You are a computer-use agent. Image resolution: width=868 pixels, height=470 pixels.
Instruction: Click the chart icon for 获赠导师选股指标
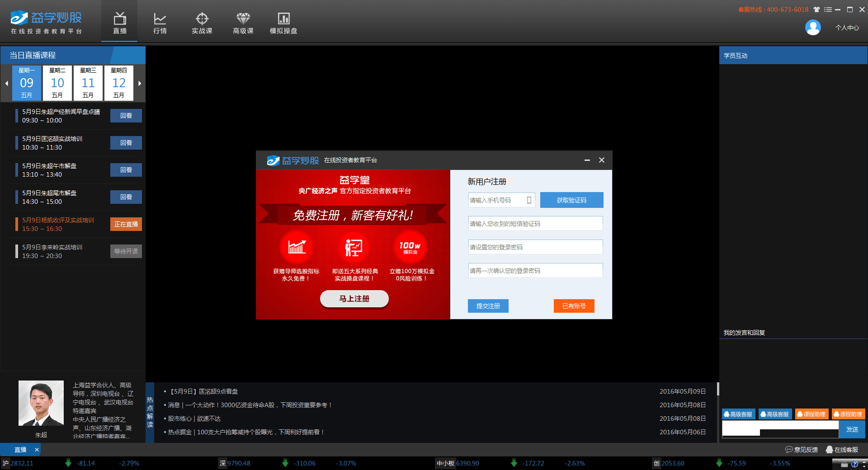(x=297, y=247)
